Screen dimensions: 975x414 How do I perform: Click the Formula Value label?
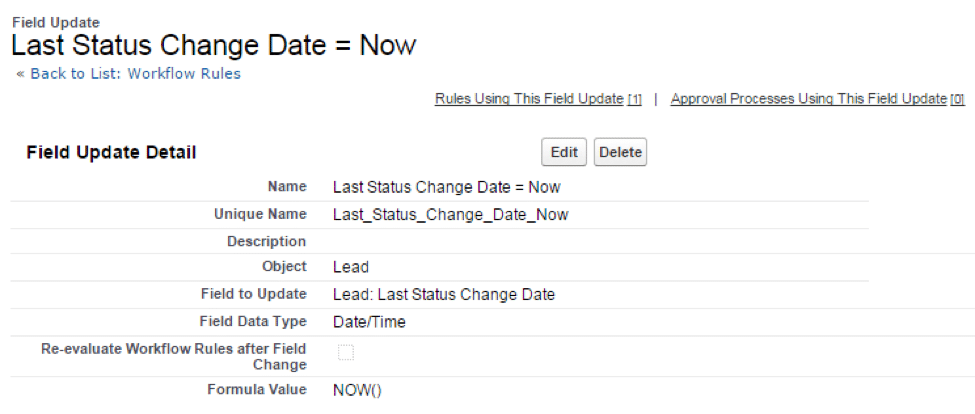pos(256,390)
